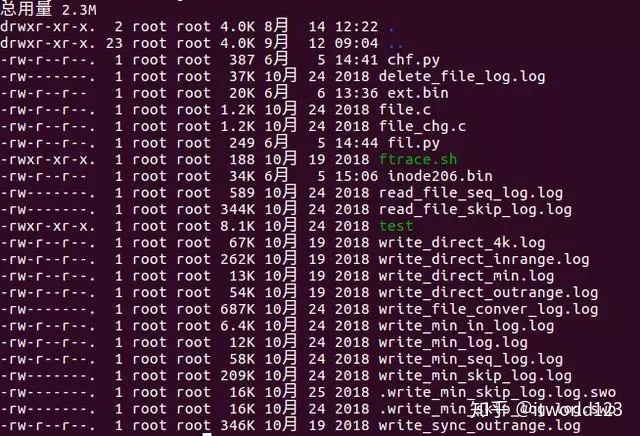
Task: Click the write_min_in_log.log filename
Action: 467,326
